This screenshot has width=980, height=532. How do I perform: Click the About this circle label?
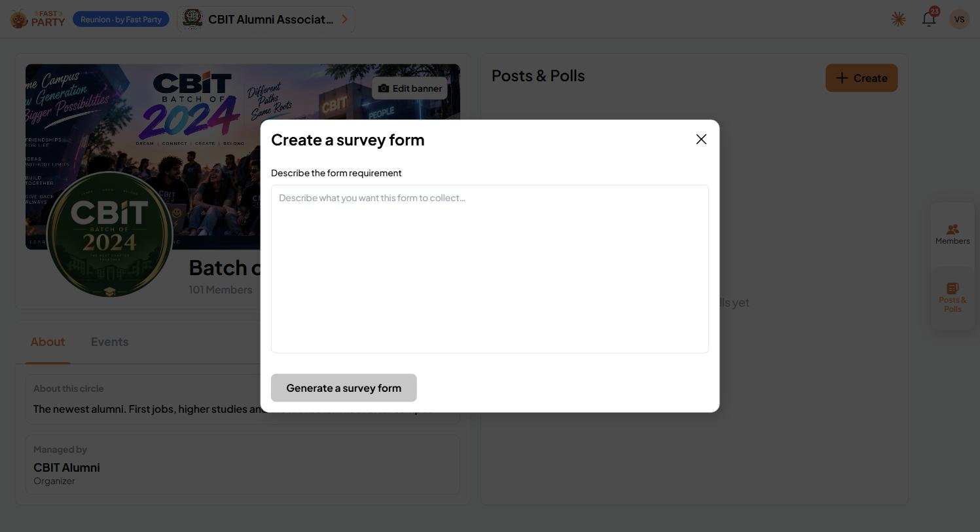69,389
